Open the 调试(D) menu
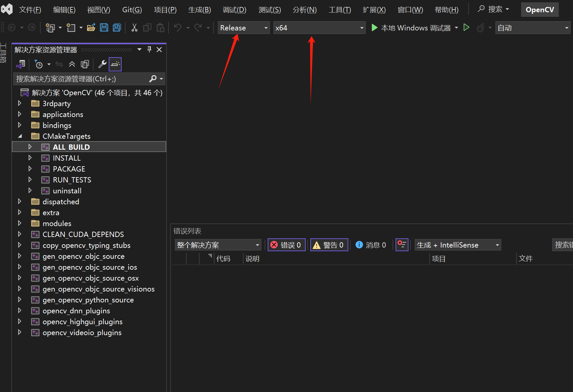Image resolution: width=573 pixels, height=392 pixels. tap(234, 10)
